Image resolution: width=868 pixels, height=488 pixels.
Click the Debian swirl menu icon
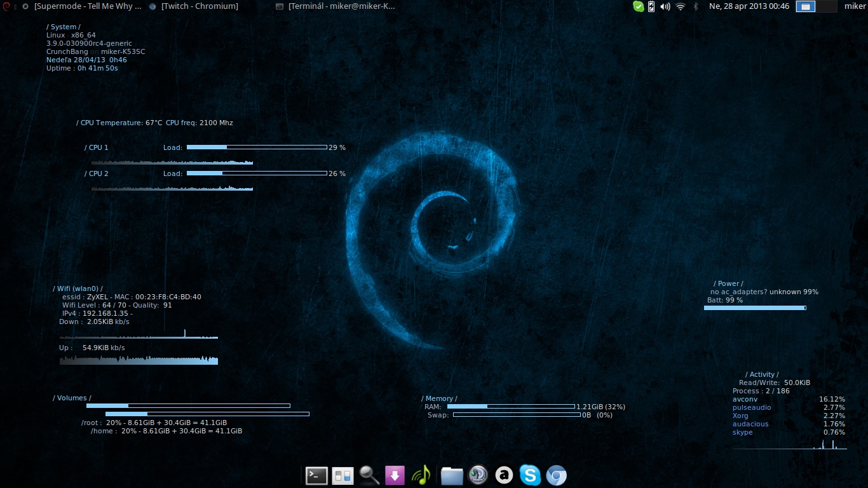(x=6, y=6)
